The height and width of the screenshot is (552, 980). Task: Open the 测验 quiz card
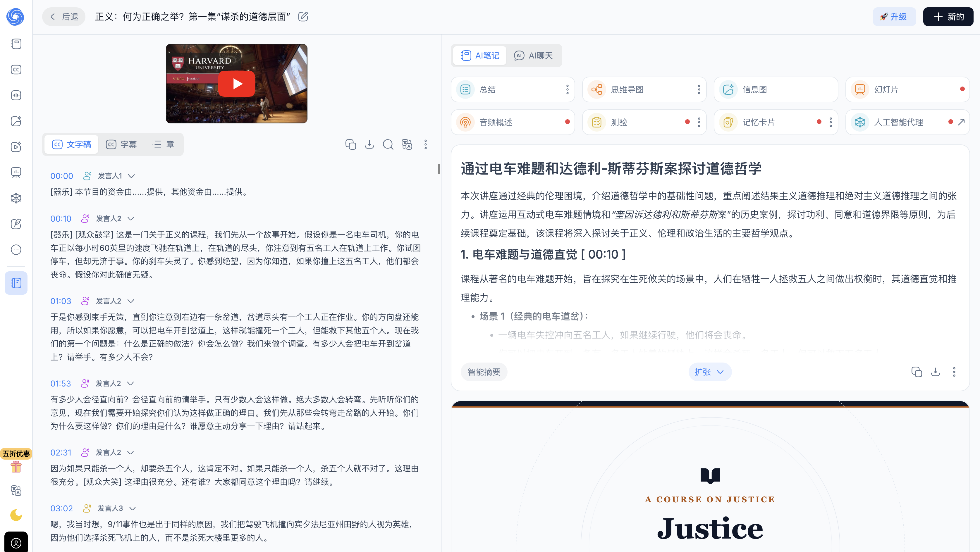click(644, 122)
